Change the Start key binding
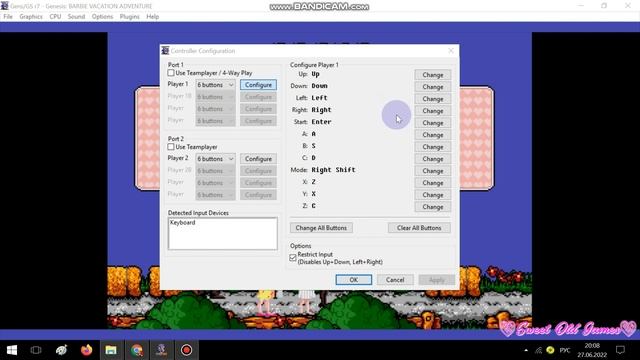Image resolution: width=640 pixels, height=360 pixels. [x=433, y=123]
